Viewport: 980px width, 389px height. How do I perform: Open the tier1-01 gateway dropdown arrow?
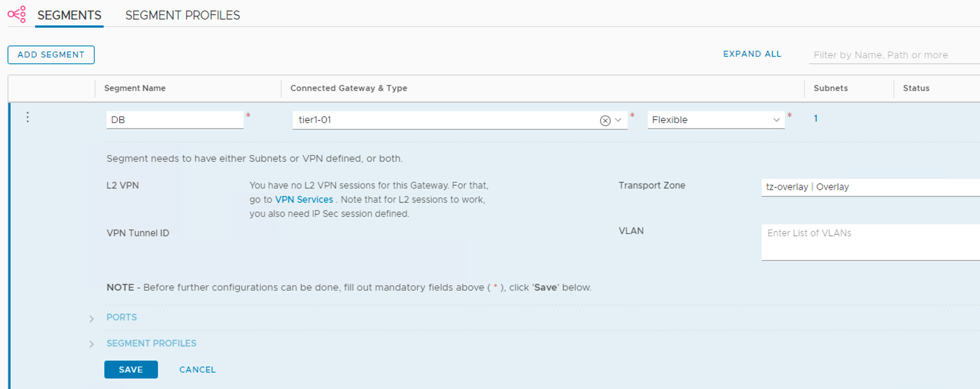point(618,120)
